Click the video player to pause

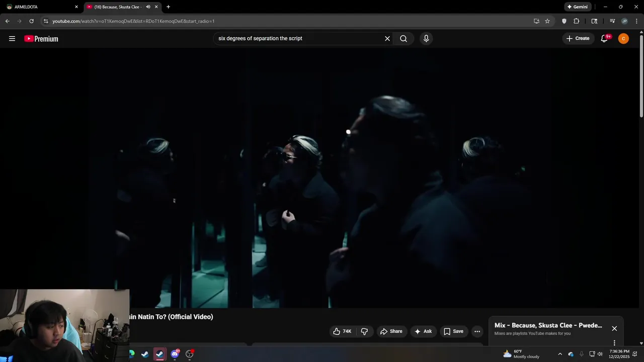(319, 178)
